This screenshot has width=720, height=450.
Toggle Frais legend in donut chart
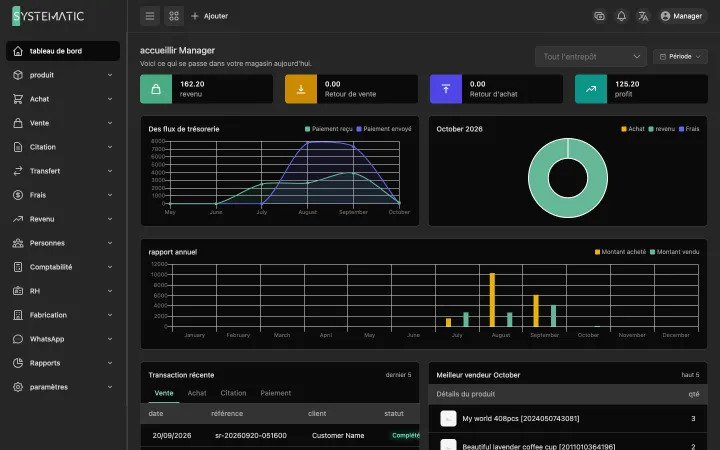[x=689, y=129]
